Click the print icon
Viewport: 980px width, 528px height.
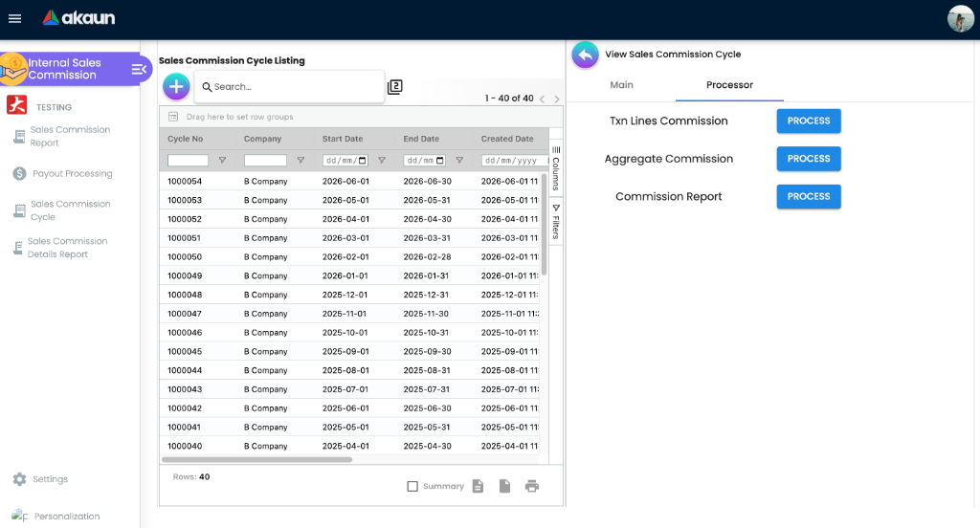click(532, 486)
